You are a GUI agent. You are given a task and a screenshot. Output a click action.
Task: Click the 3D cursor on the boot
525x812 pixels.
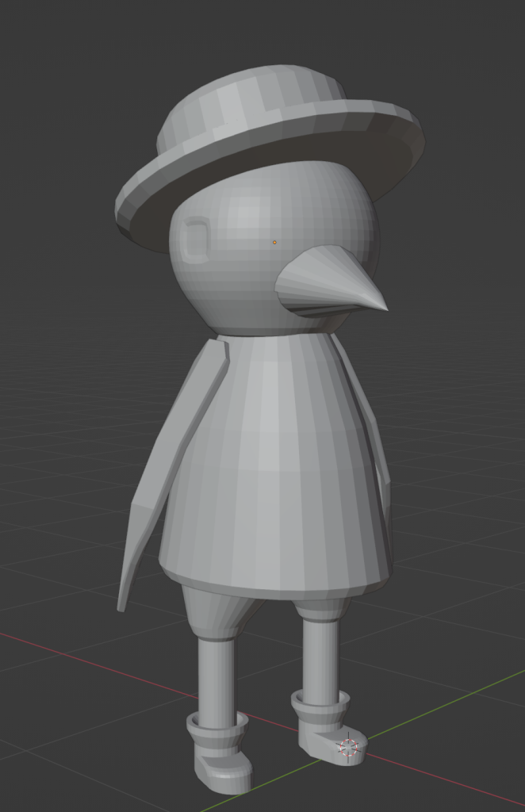[x=347, y=746]
